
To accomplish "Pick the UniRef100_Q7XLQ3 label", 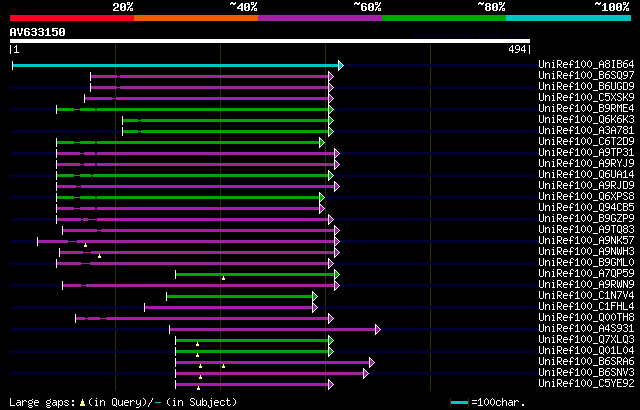I will click(x=586, y=340).
